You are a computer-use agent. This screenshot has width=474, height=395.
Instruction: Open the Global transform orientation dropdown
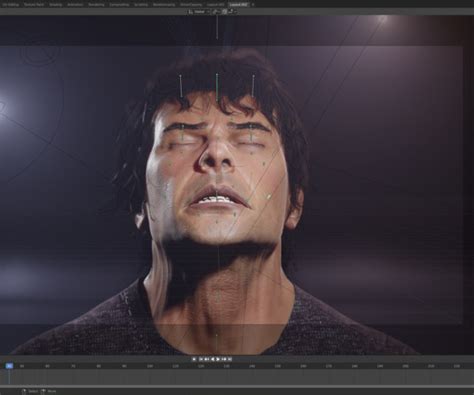[x=199, y=12]
